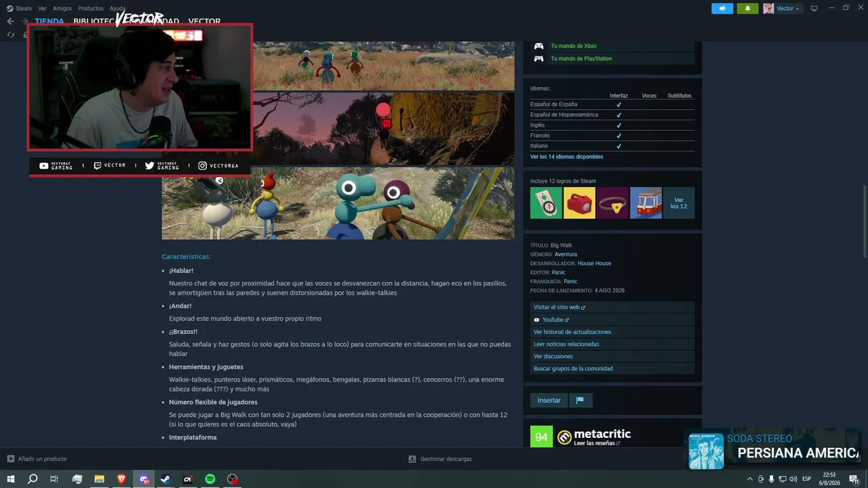Open the Discord taskbar icon
The width and height of the screenshot is (868, 488).
pos(144,479)
